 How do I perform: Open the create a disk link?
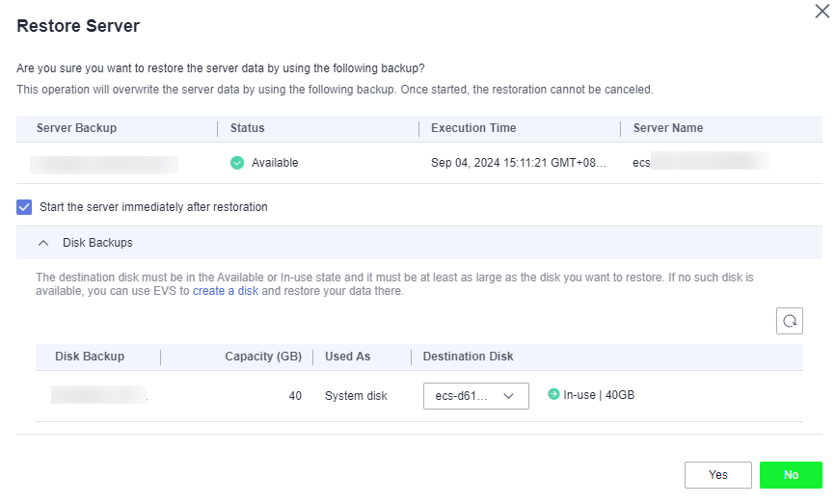tap(225, 290)
